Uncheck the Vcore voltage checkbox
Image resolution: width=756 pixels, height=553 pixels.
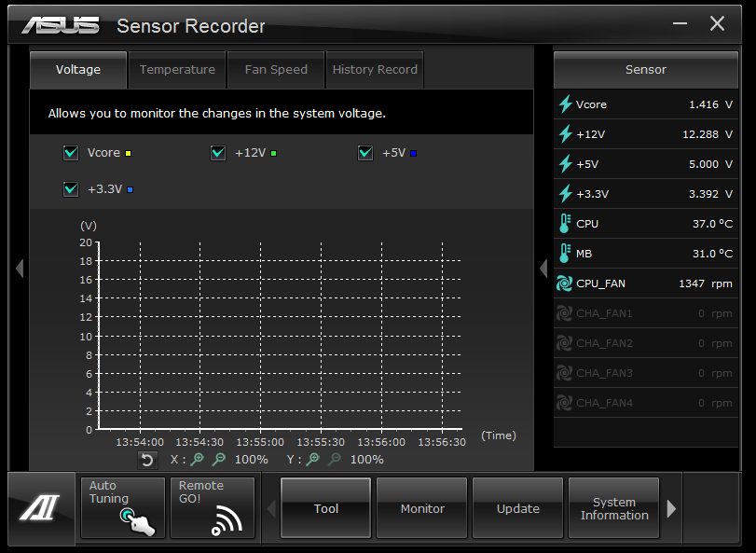click(71, 152)
